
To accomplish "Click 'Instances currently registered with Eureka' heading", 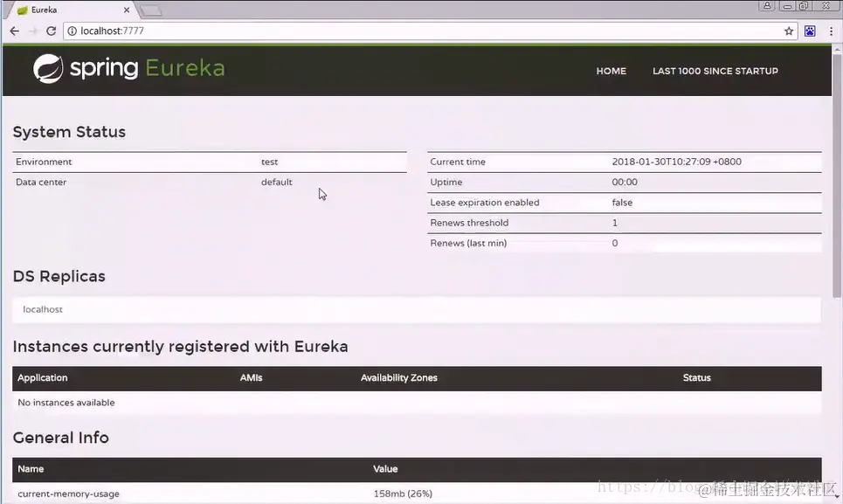I will coord(180,347).
